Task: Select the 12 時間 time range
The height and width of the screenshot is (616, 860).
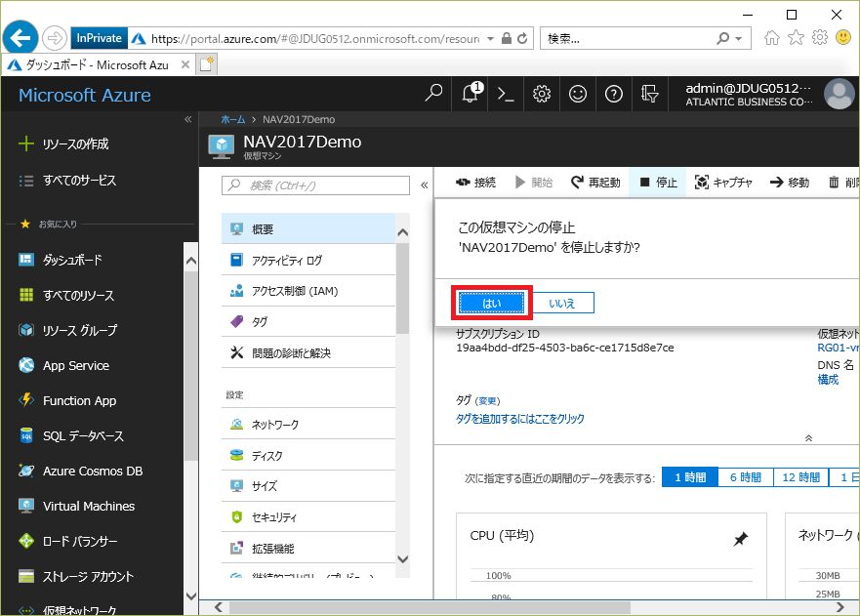Action: tap(800, 477)
